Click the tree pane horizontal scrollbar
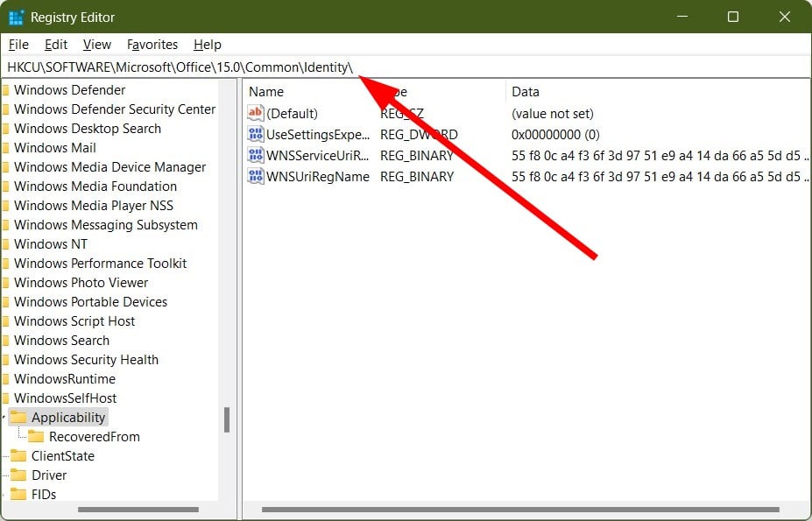The height and width of the screenshot is (521, 812). 138,510
